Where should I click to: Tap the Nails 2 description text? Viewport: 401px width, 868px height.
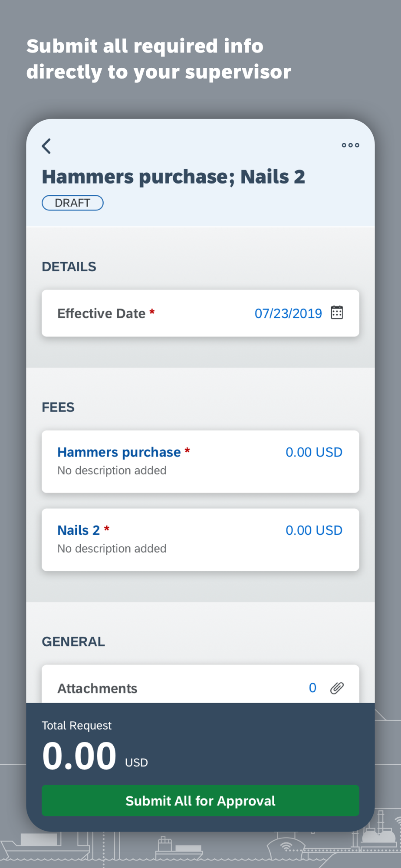click(x=112, y=549)
